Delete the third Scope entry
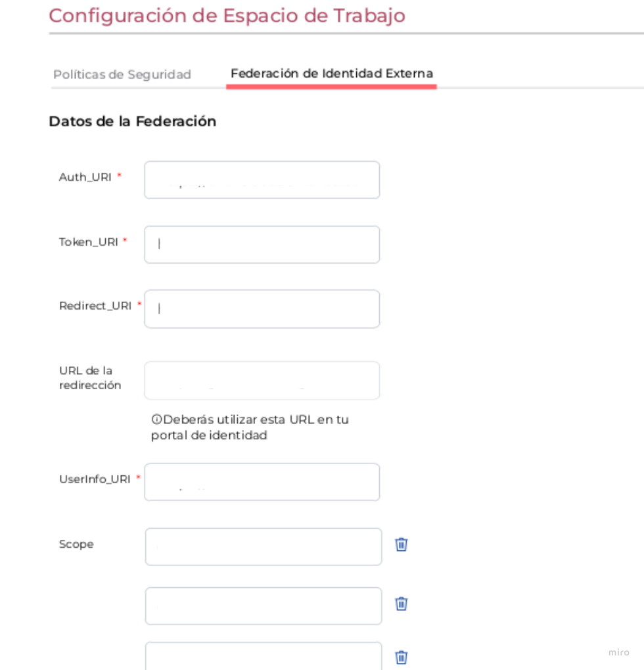The image size is (644, 670). click(x=402, y=657)
